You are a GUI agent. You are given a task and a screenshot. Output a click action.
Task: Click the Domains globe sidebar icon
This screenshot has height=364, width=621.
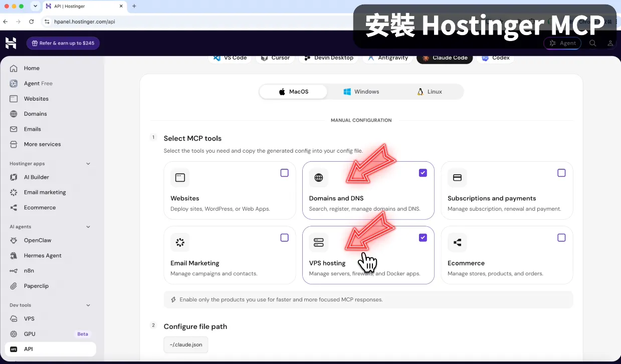point(14,114)
